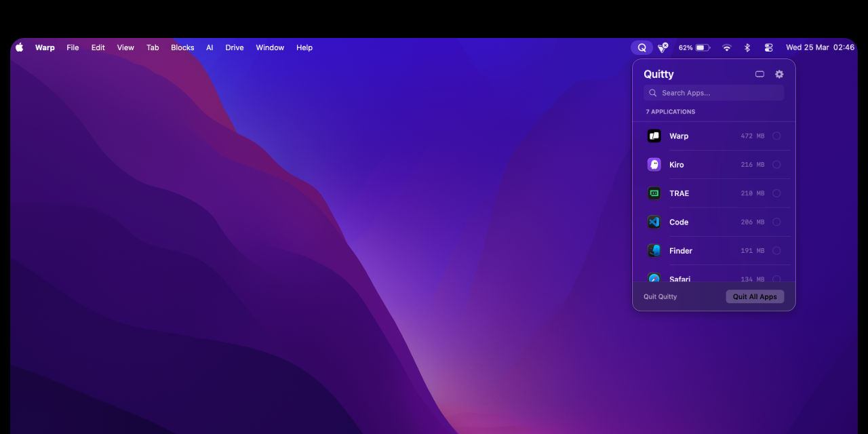
Task: Click the 206 MB memory value
Action: click(753, 222)
